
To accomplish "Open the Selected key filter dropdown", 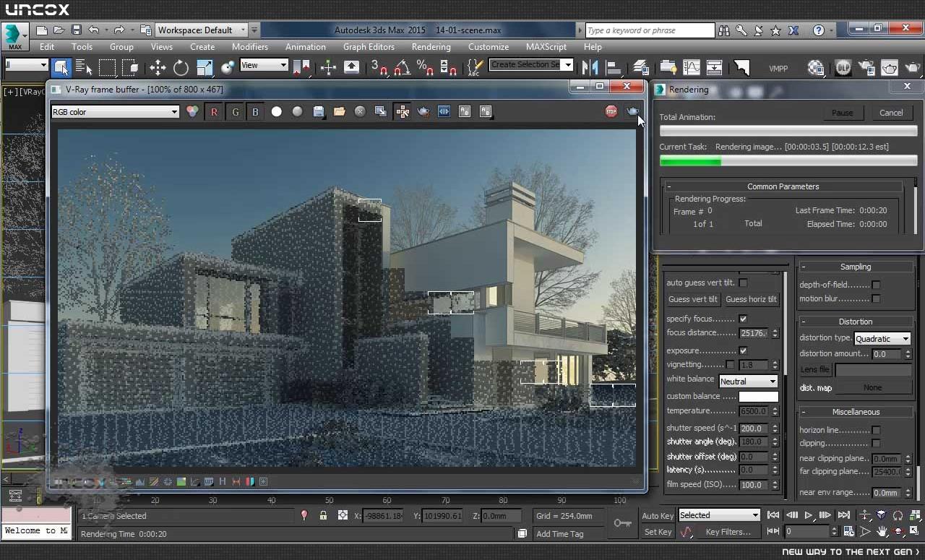I will tap(719, 515).
